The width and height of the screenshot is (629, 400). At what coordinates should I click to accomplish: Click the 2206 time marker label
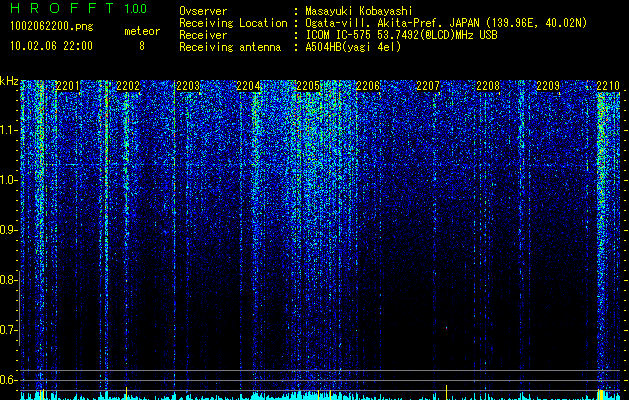[x=368, y=86]
